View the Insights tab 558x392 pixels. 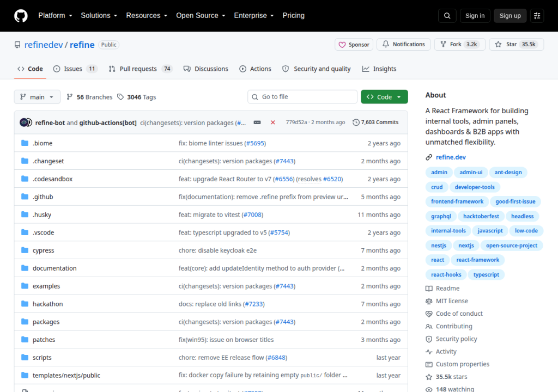point(379,69)
